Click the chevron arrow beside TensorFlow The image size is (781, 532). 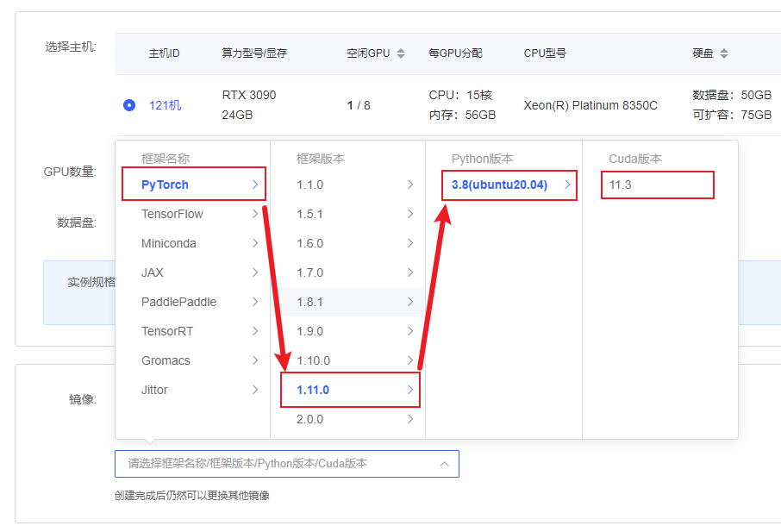pyautogui.click(x=254, y=214)
